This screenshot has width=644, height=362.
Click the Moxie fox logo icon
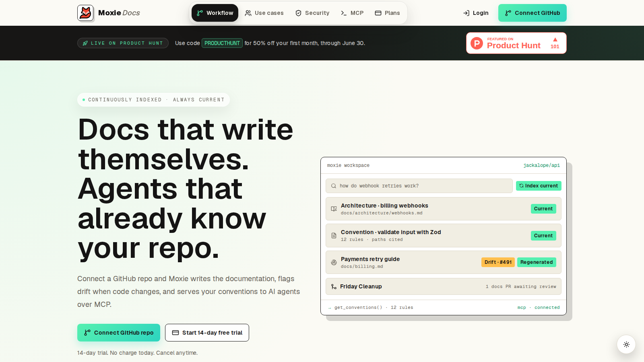coord(85,13)
